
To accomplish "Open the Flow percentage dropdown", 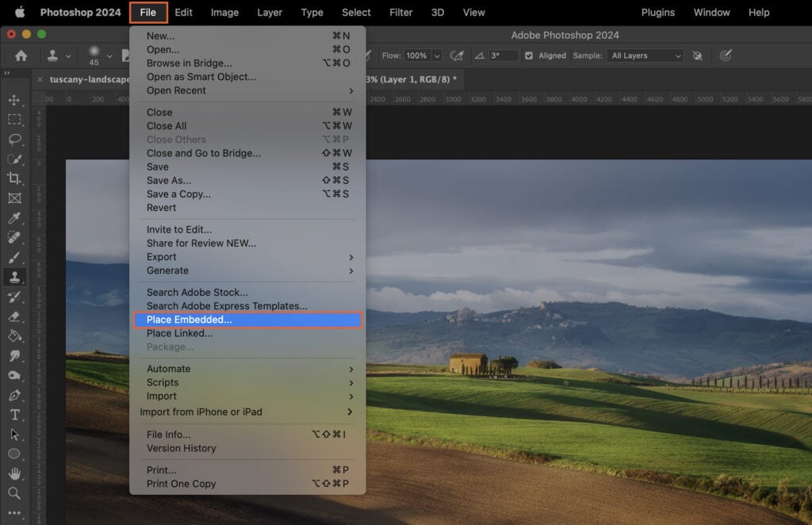I will coord(436,56).
